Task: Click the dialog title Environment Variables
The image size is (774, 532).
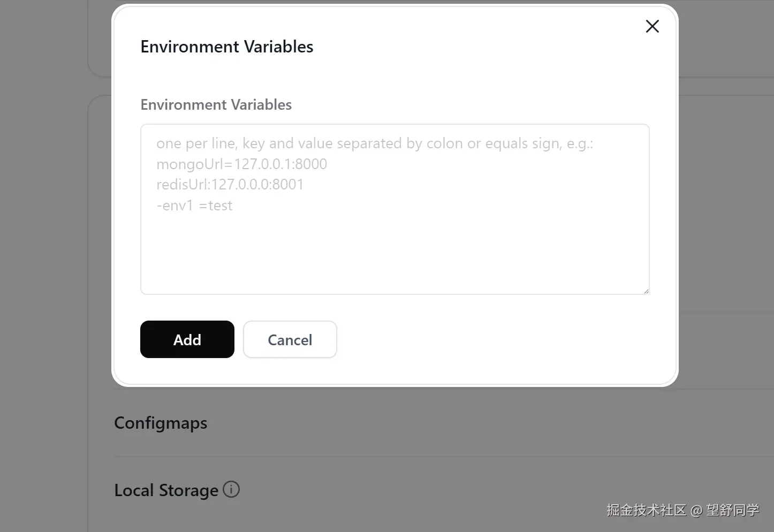Action: pyautogui.click(x=226, y=47)
